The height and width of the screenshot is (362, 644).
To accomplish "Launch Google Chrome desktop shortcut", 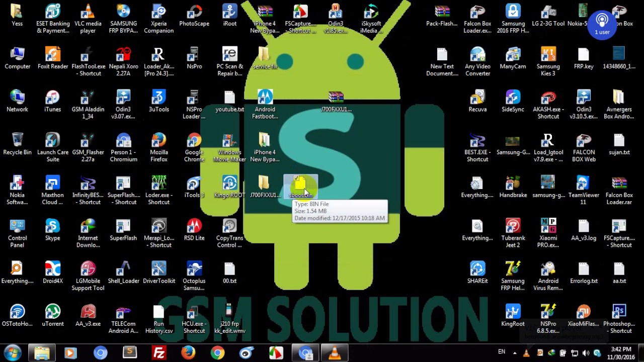I will pos(194,147).
